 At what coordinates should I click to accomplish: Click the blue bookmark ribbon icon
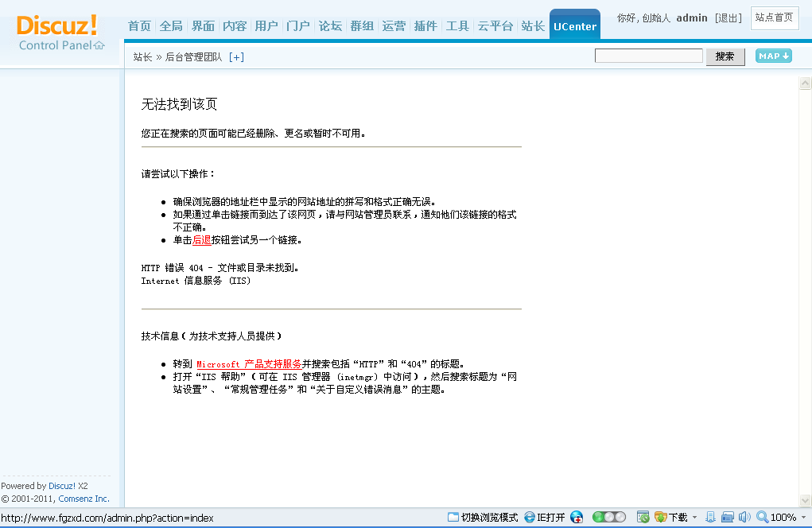pyautogui.click(x=711, y=517)
